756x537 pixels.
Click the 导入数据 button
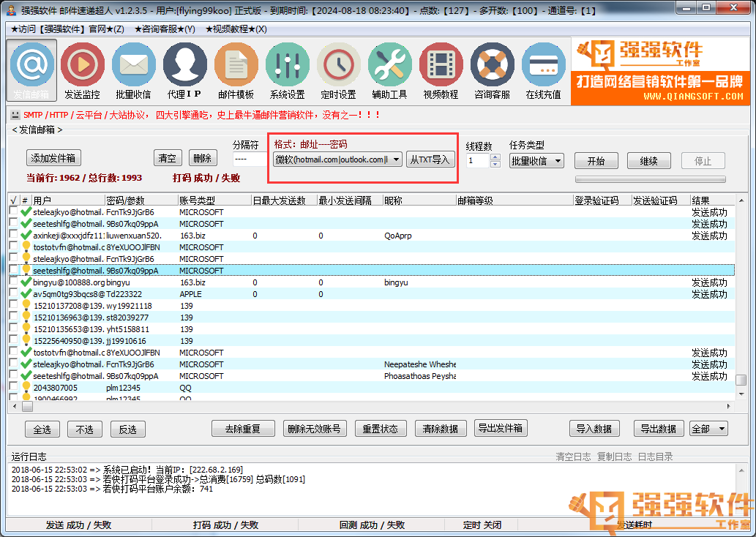(594, 429)
